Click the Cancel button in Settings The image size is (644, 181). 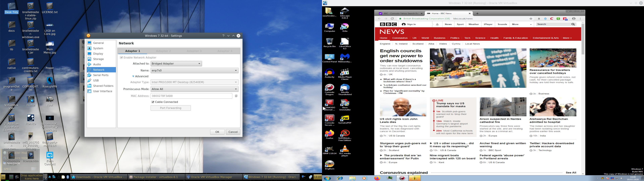pos(233,132)
